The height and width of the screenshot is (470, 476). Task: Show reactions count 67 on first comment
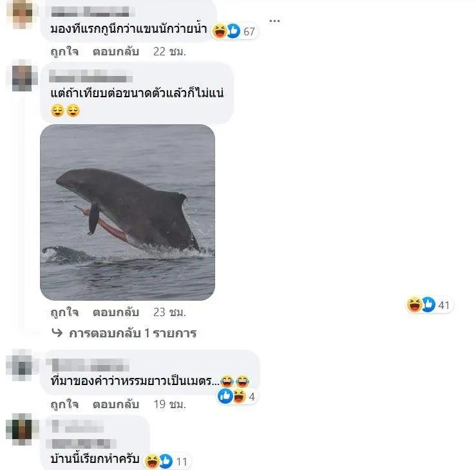pyautogui.click(x=249, y=32)
